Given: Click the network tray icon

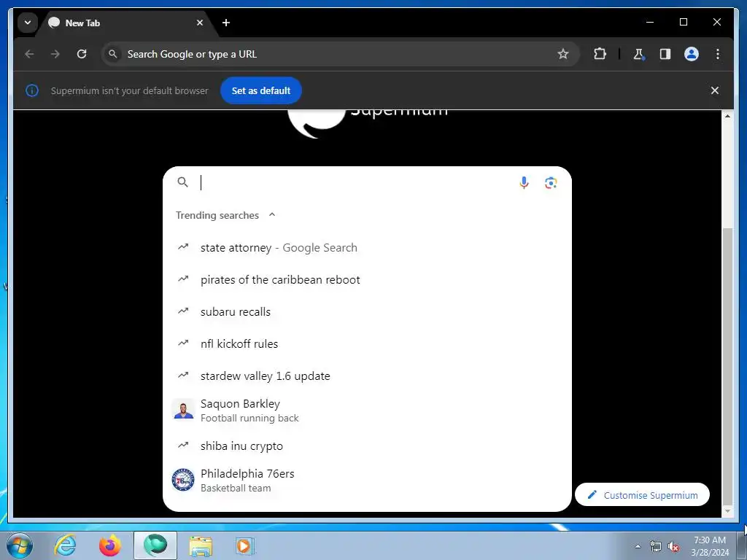Looking at the screenshot, I should click(x=656, y=547).
